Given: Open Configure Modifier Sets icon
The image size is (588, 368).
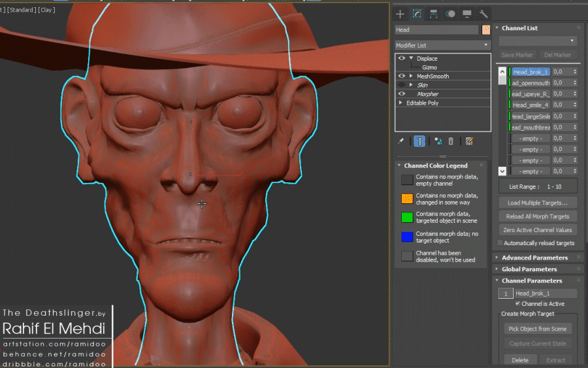Looking at the screenshot, I should coord(469,141).
